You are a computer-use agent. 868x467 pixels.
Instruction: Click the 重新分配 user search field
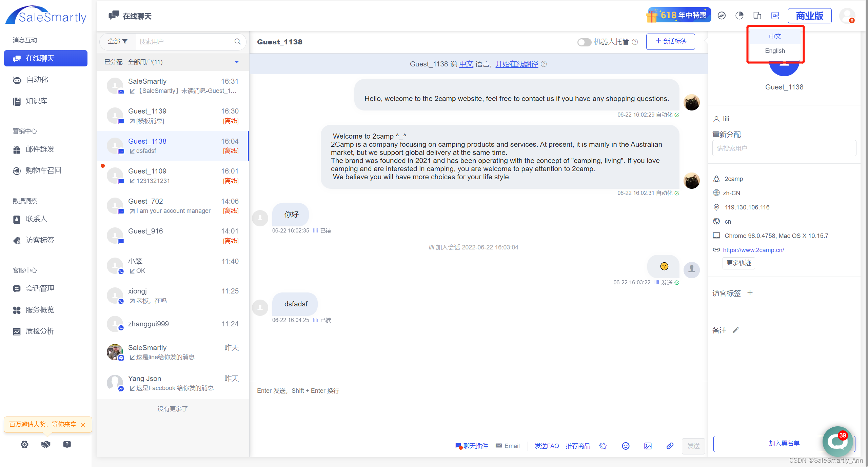[x=784, y=148]
